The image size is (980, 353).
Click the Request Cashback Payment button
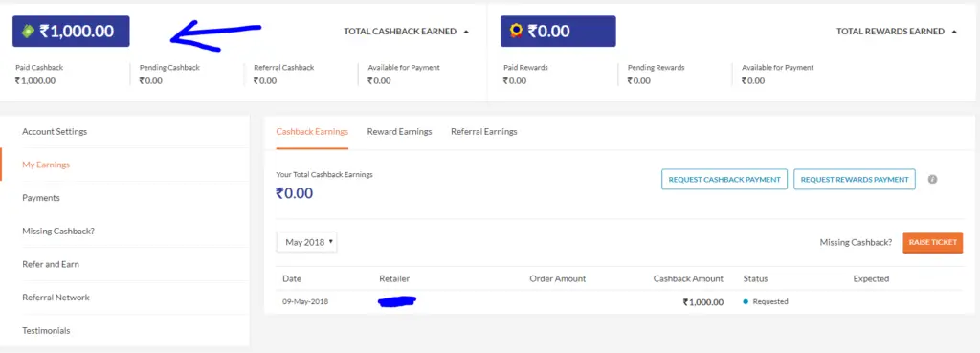tap(724, 179)
